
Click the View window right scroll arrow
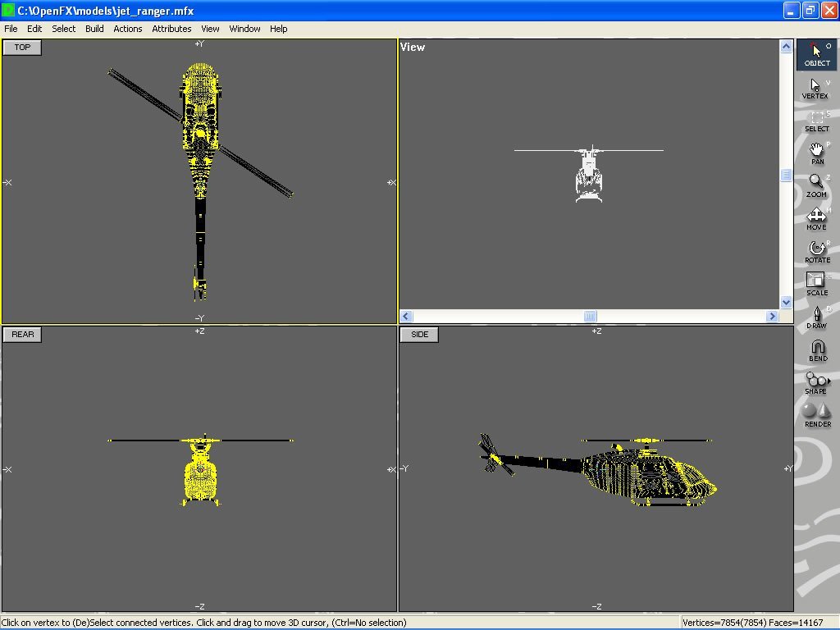pyautogui.click(x=772, y=316)
